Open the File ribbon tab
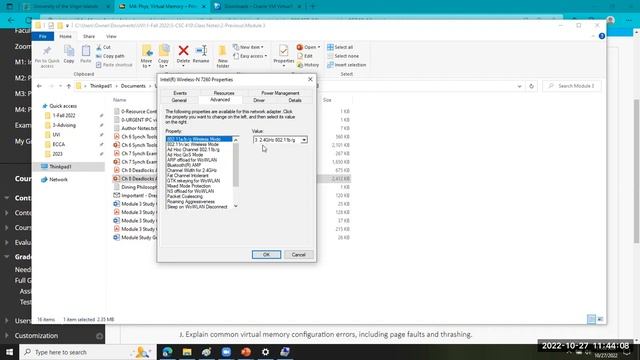This screenshot has width=640, height=360. click(x=42, y=36)
